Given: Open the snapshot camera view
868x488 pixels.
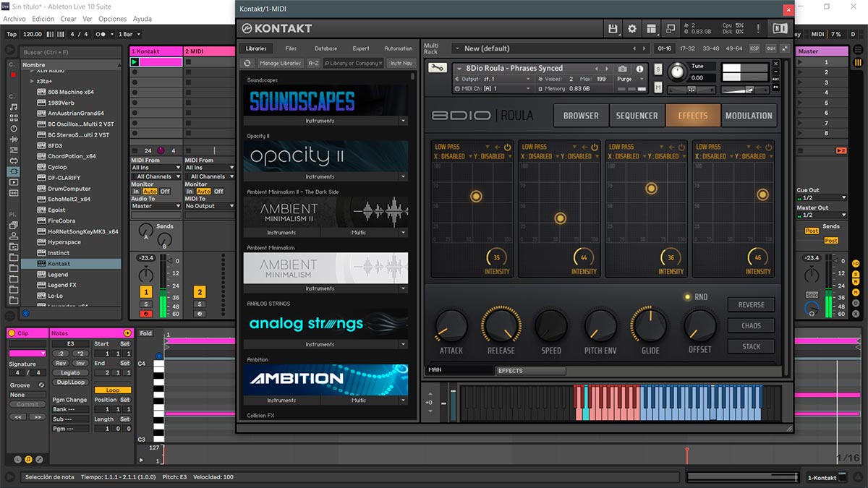Looking at the screenshot, I should pos(622,69).
